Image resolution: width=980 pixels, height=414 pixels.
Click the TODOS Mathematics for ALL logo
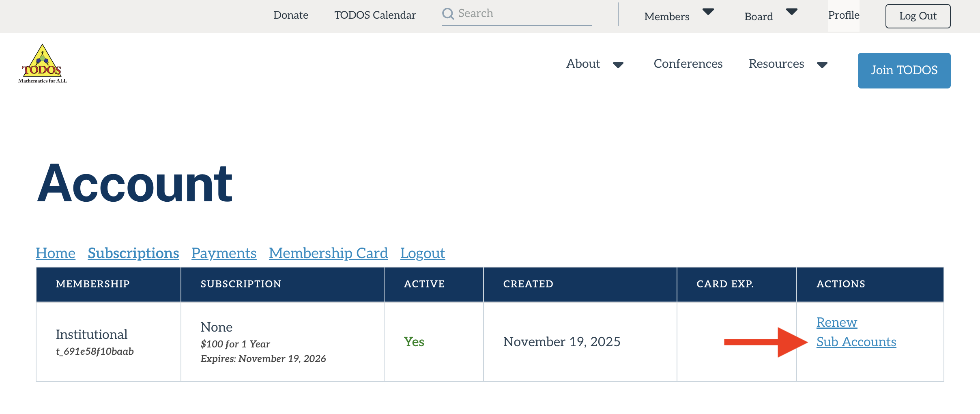(x=42, y=63)
